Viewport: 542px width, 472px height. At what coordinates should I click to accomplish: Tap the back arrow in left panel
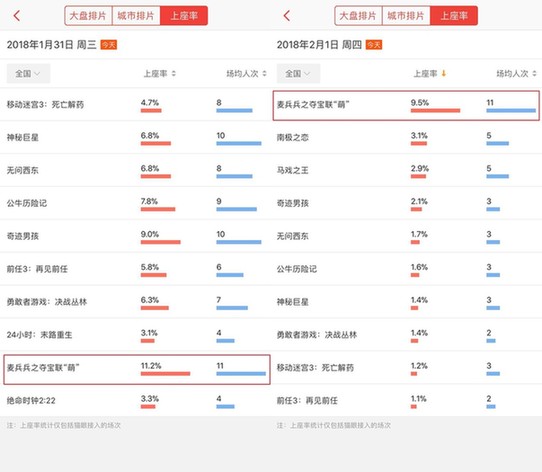(x=17, y=16)
